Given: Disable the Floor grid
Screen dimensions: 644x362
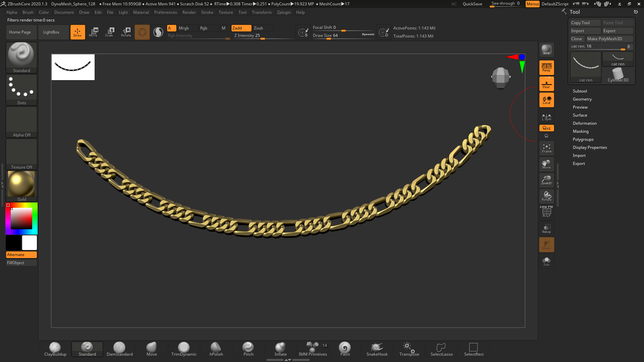Looking at the screenshot, I should click(x=546, y=84).
